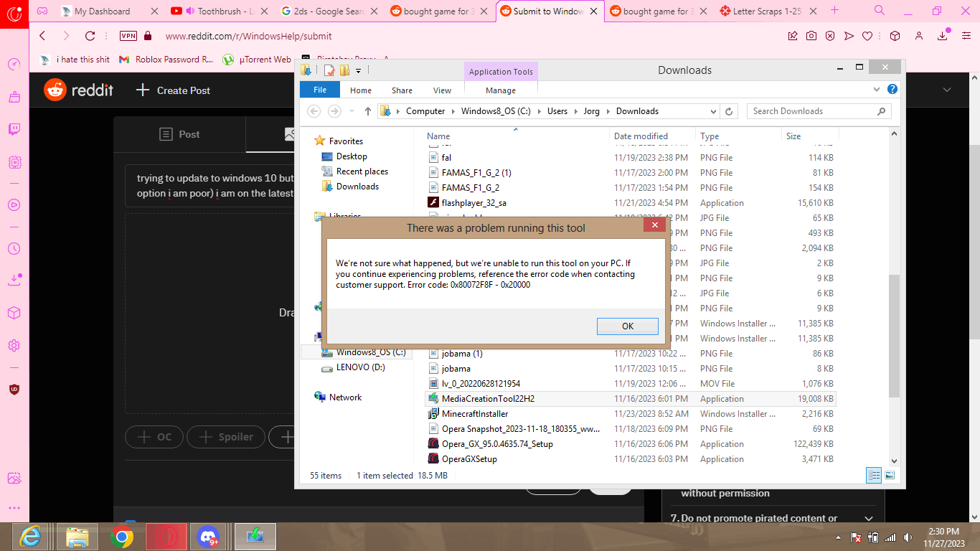This screenshot has width=980, height=551.
Task: Open Chrome from the taskbar
Action: 122,536
